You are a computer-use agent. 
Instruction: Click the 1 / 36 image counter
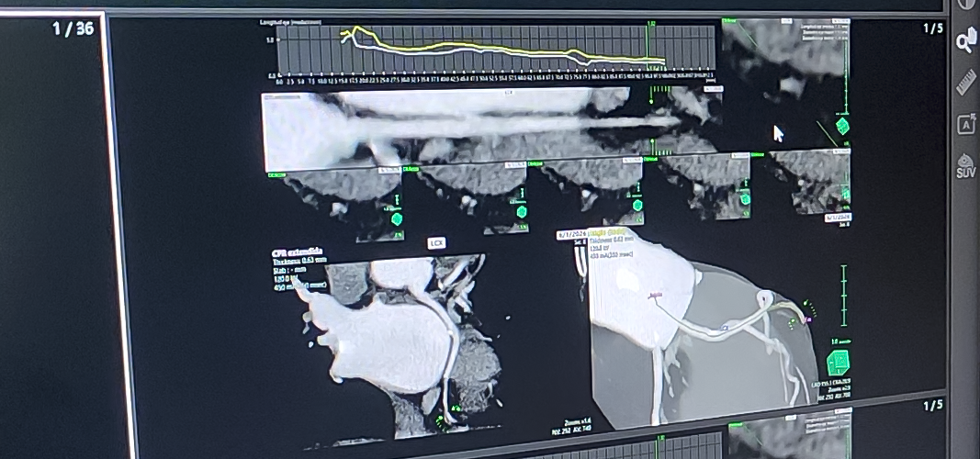click(73, 28)
